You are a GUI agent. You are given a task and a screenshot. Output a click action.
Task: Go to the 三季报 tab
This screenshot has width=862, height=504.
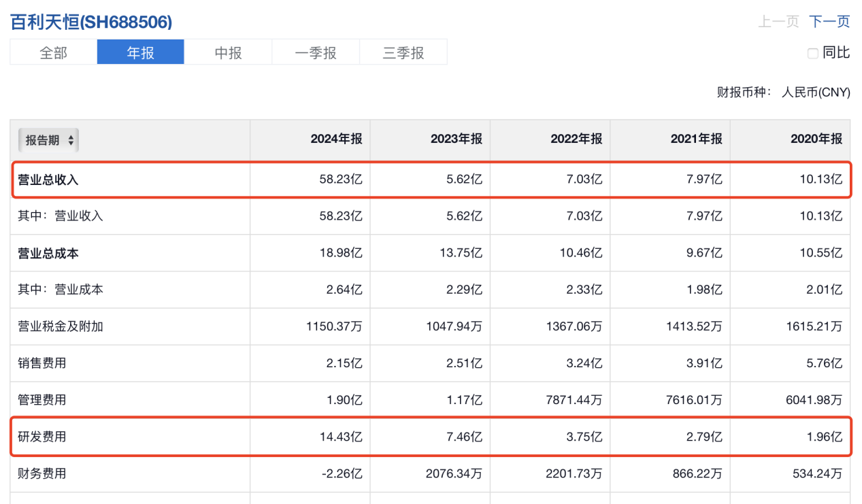(403, 52)
